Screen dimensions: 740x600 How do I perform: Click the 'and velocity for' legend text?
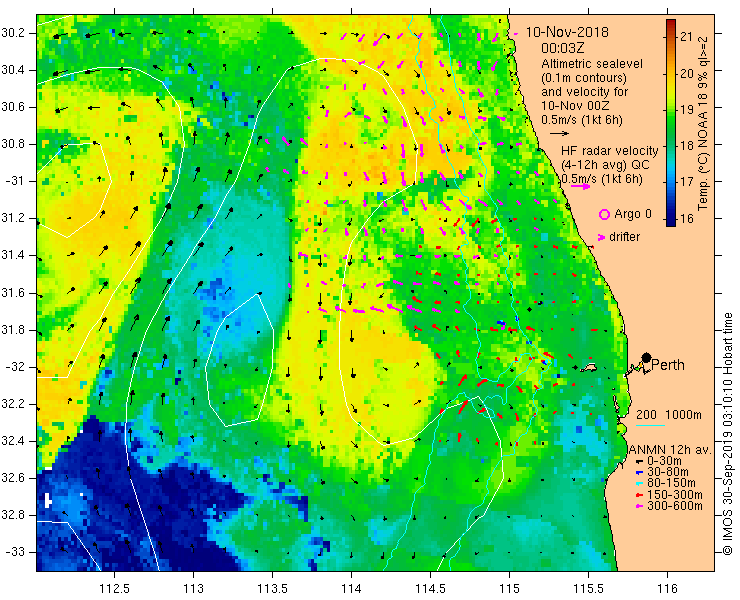coord(585,92)
